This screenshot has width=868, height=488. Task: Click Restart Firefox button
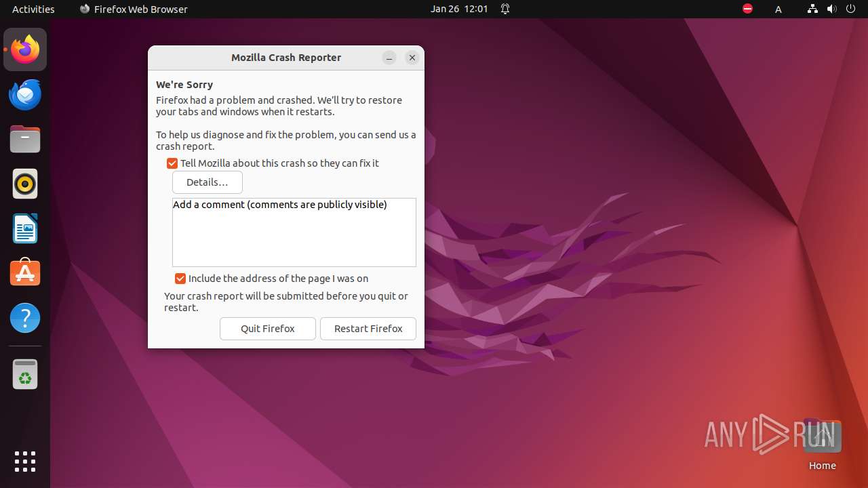368,329
